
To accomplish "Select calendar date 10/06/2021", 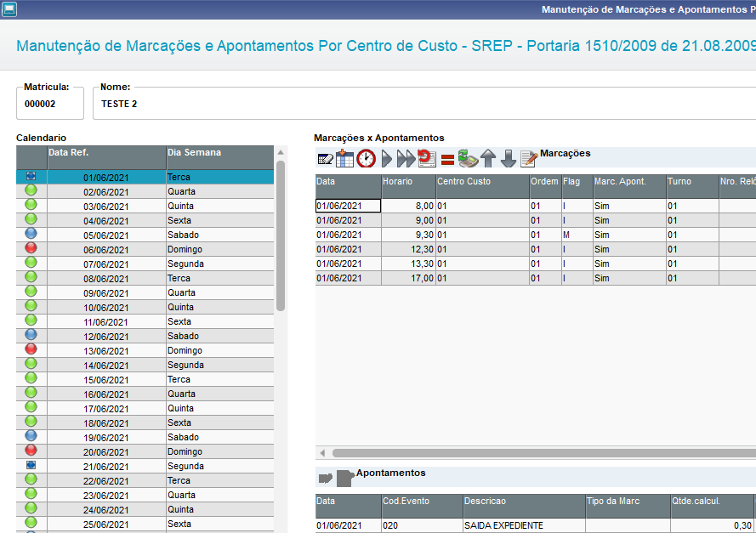I will coord(106,308).
